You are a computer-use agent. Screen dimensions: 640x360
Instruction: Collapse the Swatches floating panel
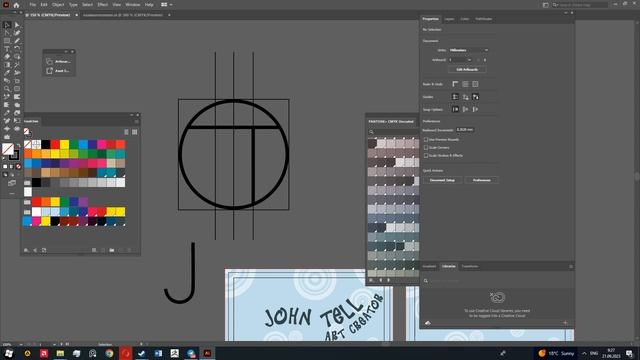(131, 115)
